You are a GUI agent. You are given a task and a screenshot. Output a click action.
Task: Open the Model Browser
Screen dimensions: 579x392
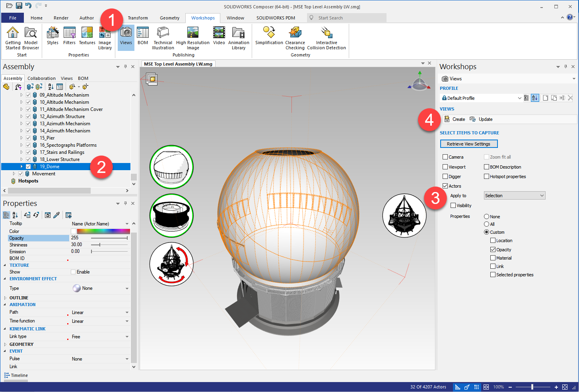tap(31, 38)
